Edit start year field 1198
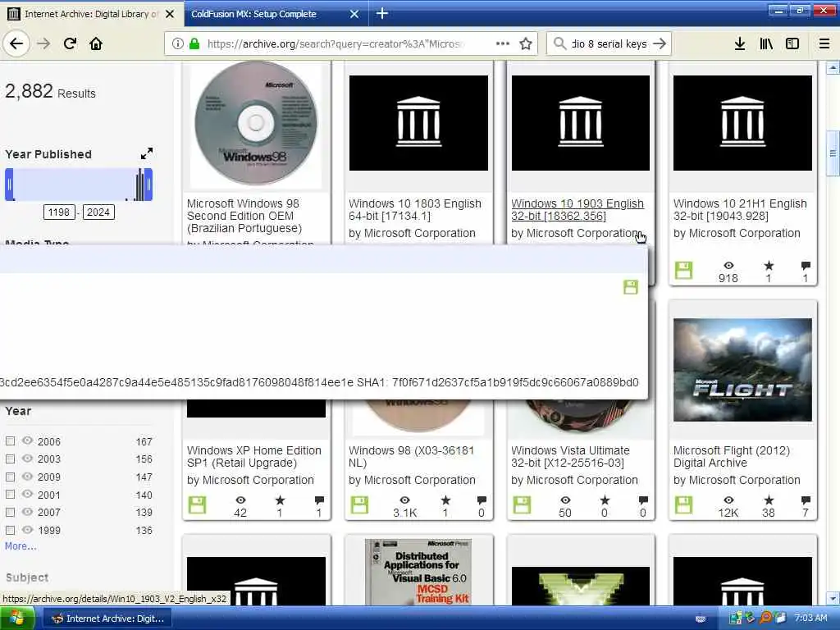This screenshot has width=840, height=630. [59, 212]
